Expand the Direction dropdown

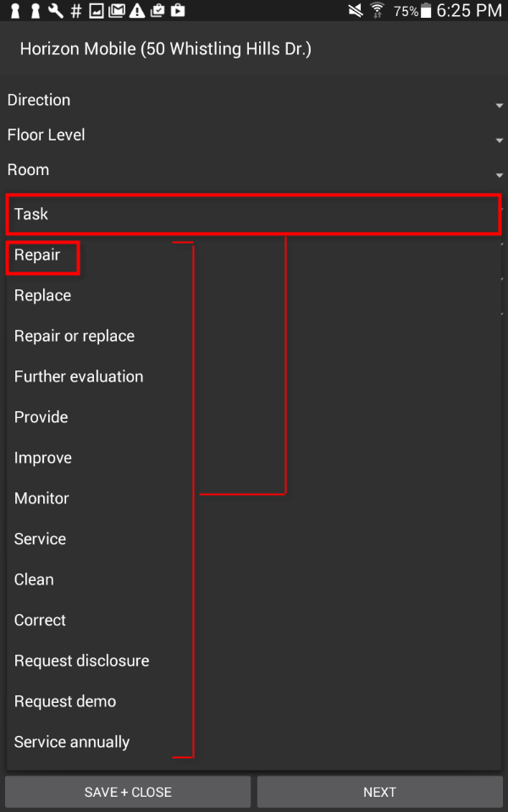coord(254,101)
